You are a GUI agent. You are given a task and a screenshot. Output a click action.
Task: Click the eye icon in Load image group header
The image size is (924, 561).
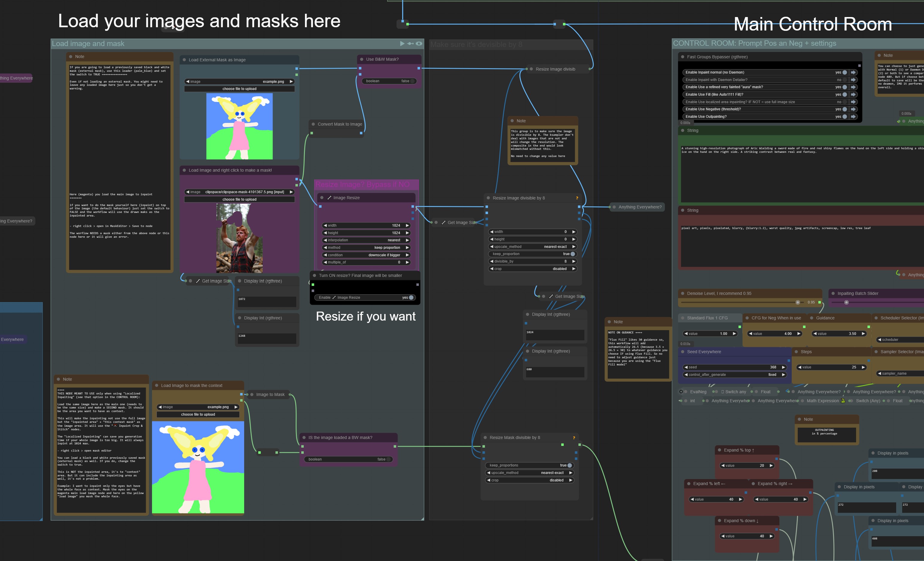point(419,43)
